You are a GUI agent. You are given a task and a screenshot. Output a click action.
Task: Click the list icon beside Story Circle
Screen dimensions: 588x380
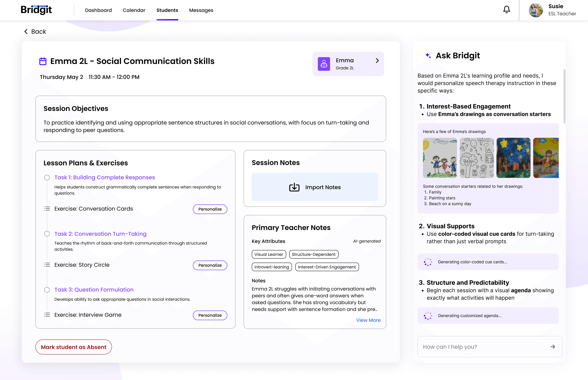tap(47, 265)
